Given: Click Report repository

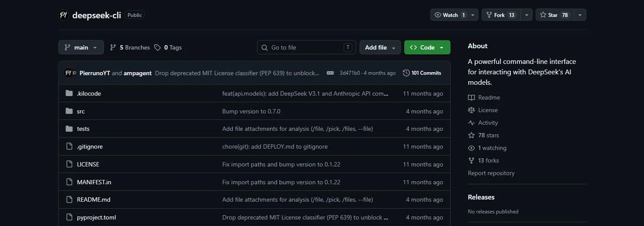Looking at the screenshot, I should (x=491, y=173).
